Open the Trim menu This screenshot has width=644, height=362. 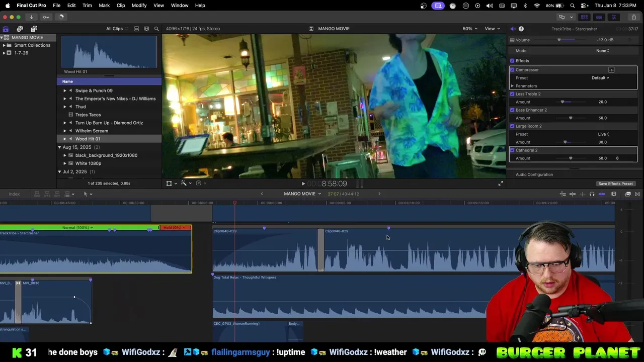pos(87,6)
